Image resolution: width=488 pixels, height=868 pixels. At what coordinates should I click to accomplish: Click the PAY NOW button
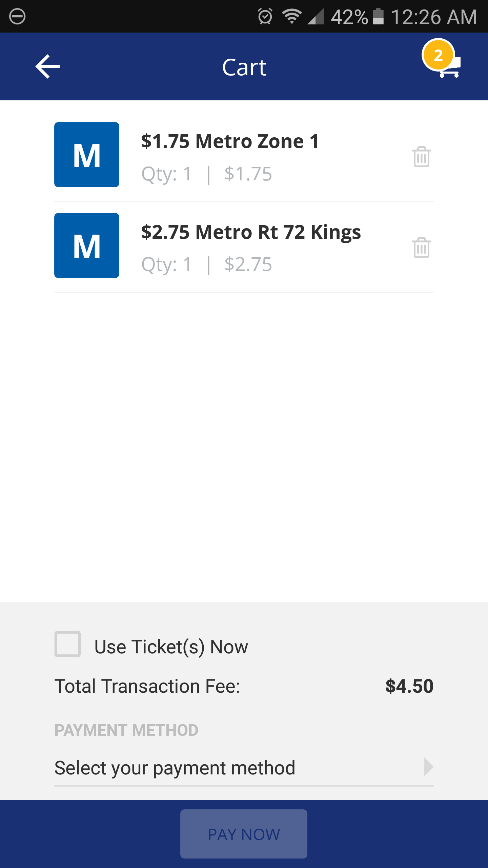[x=244, y=834]
